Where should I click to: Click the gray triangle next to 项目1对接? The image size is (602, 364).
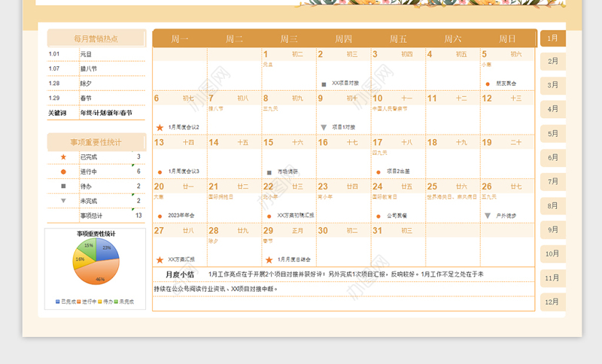click(324, 127)
